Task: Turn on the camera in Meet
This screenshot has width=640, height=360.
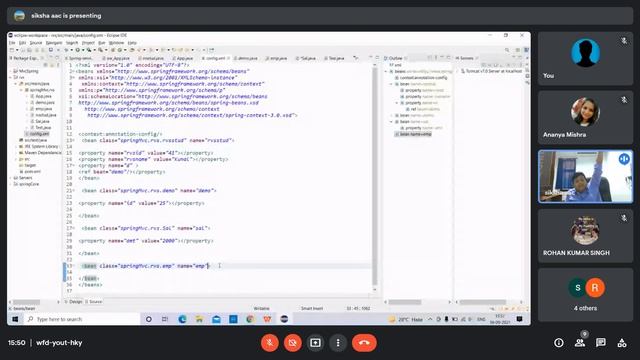Action: point(293,343)
